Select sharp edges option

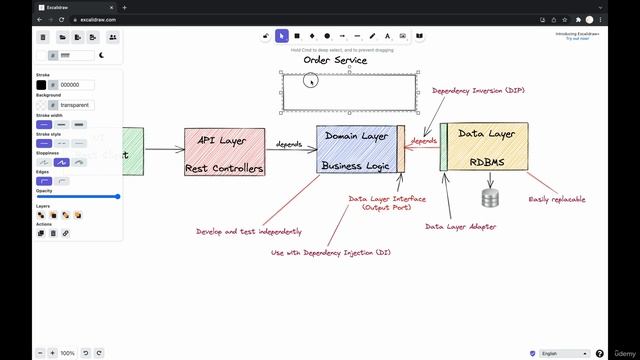point(44,181)
